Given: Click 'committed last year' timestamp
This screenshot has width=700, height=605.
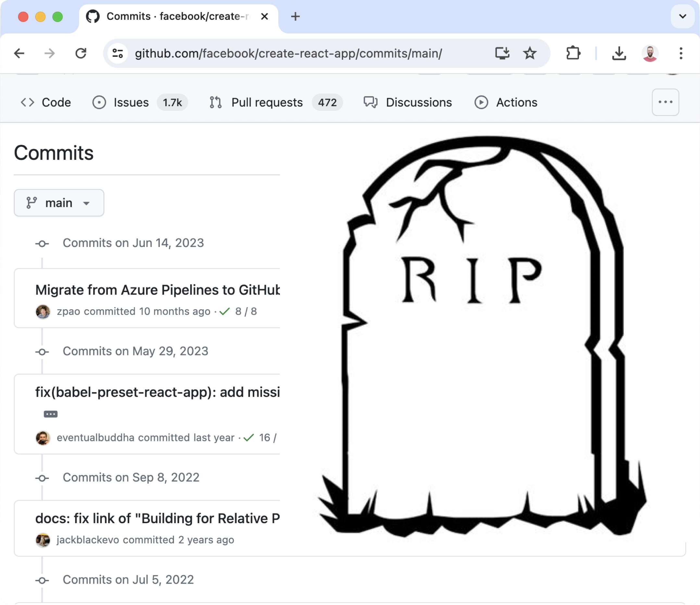Looking at the screenshot, I should [x=186, y=438].
